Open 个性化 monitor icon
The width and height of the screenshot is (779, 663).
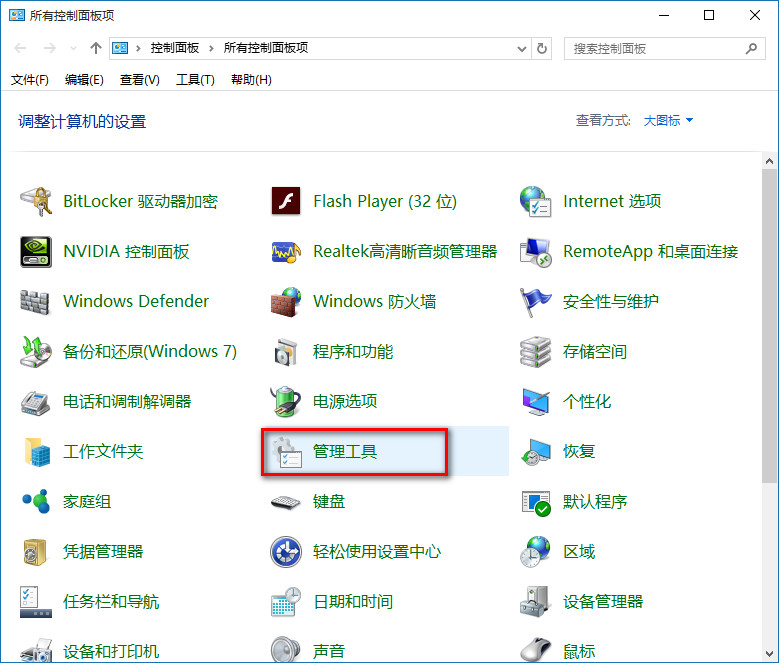536,402
